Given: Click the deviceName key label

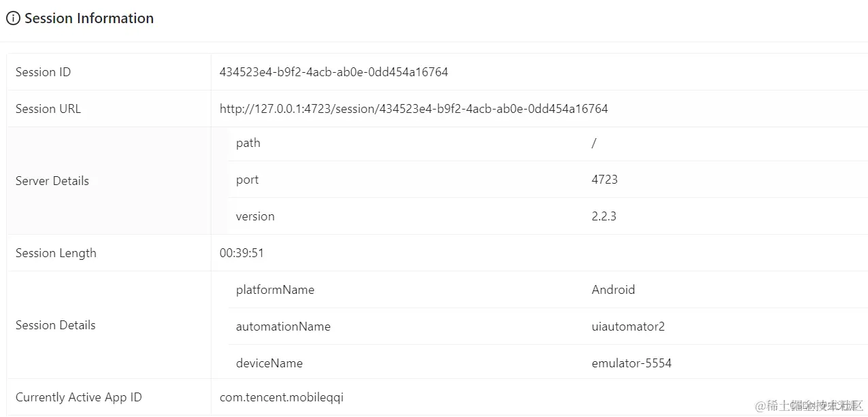Looking at the screenshot, I should [x=269, y=363].
